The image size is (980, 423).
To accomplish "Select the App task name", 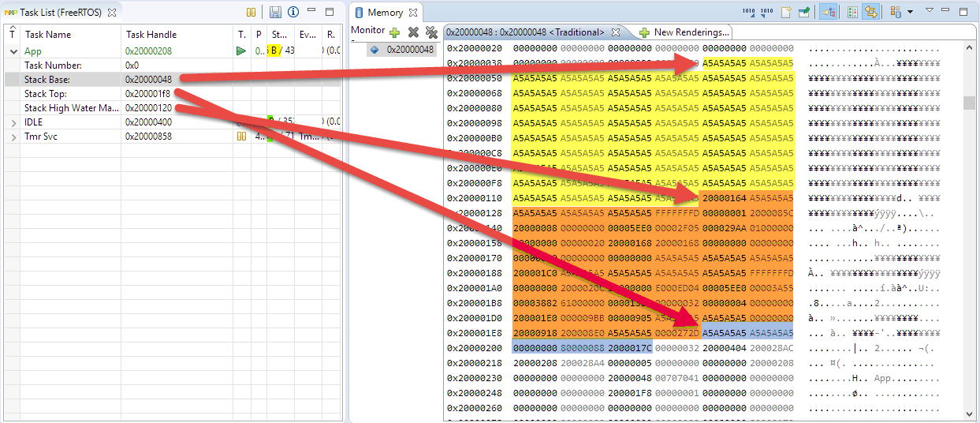I will 33,51.
